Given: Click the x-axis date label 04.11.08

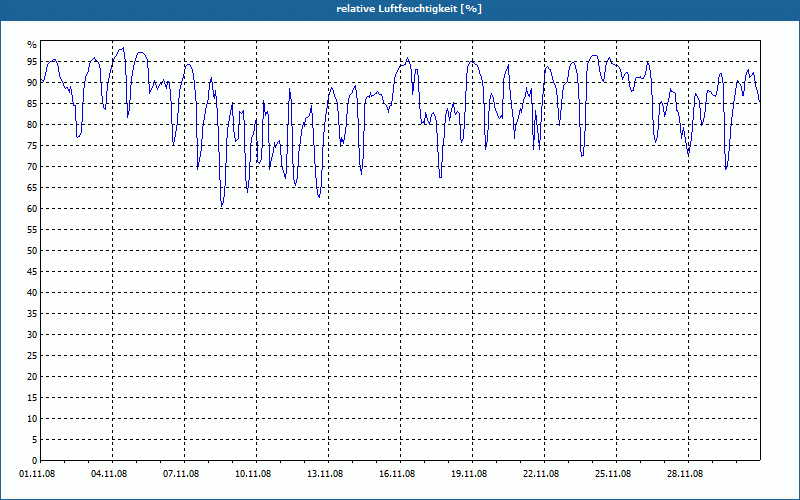Looking at the screenshot, I should pyautogui.click(x=109, y=474).
